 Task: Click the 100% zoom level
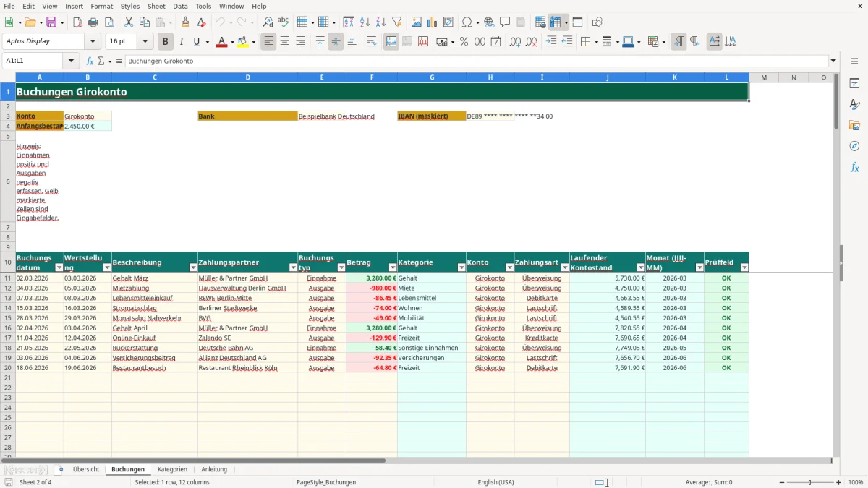tap(856, 482)
